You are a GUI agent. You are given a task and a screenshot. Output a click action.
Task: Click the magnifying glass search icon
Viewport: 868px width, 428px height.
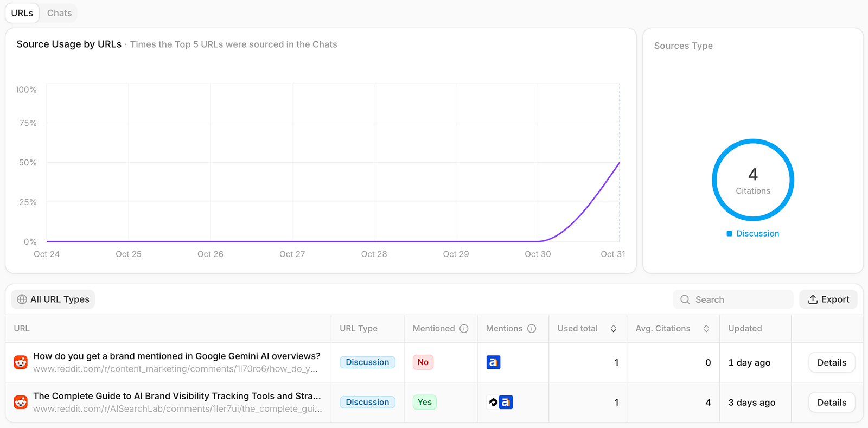coord(685,299)
